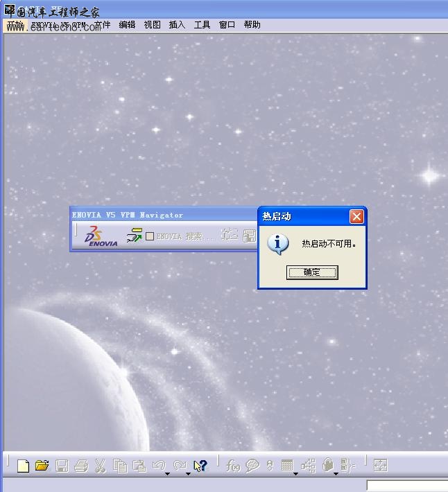This screenshot has height=492, width=448.
Task: Click the Redo arrow icon
Action: coord(180,465)
